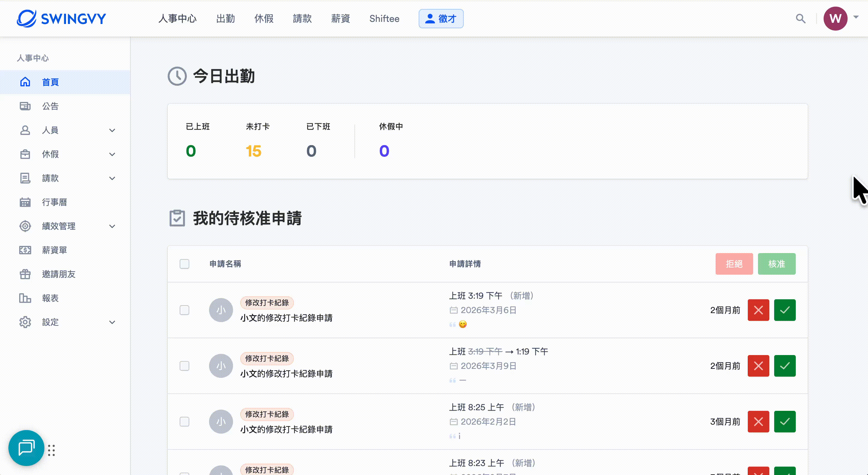
Task: Expand the 設定 sidebar chevron
Action: 112,322
